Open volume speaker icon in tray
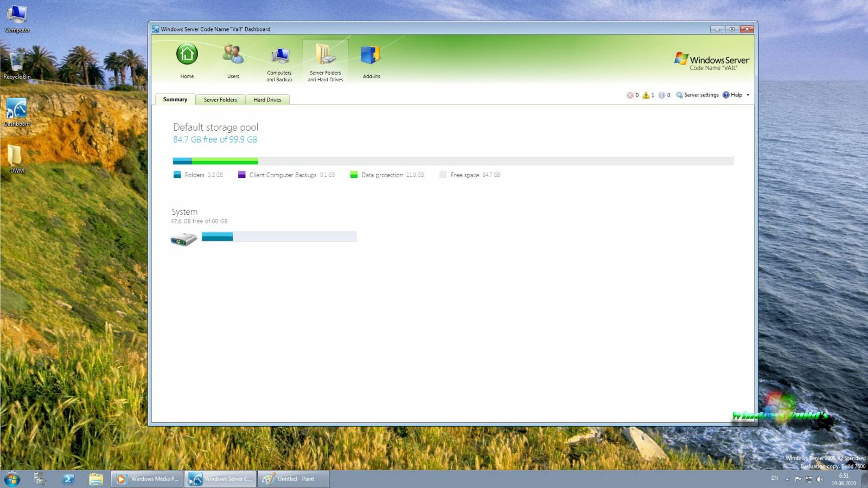 [820, 479]
